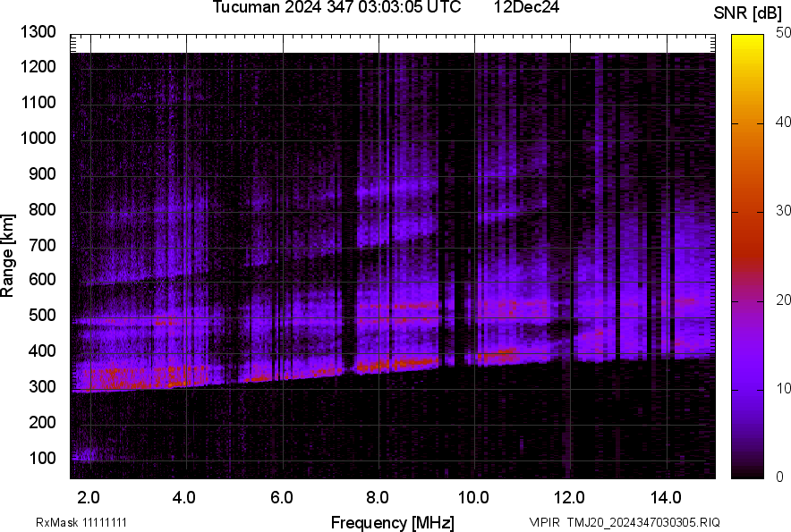Click the frequency tick label '6.0'
Screen dimensions: 791x532
pyautogui.click(x=282, y=498)
